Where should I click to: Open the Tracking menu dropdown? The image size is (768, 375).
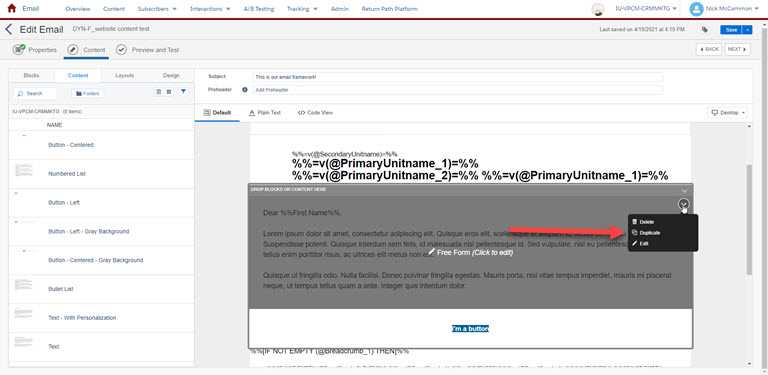302,9
